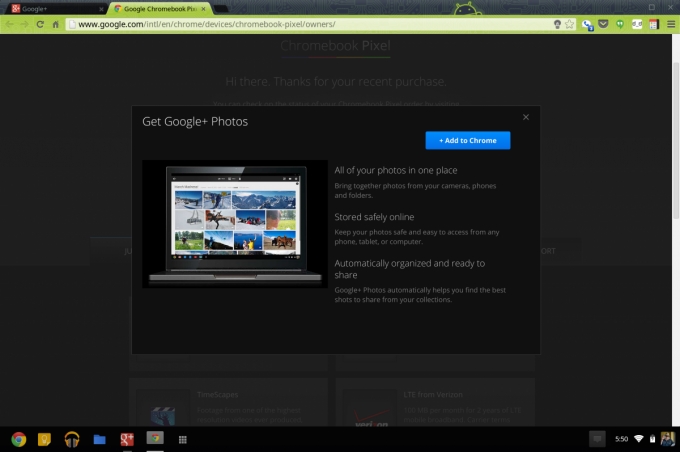The image size is (680, 452).
Task: Launch Google Keep from the shelf
Action: pos(44,439)
